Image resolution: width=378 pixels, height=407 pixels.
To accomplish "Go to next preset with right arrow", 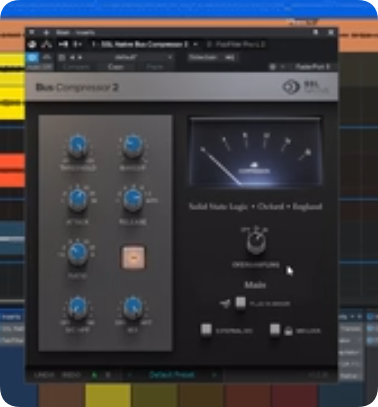I will click(214, 375).
